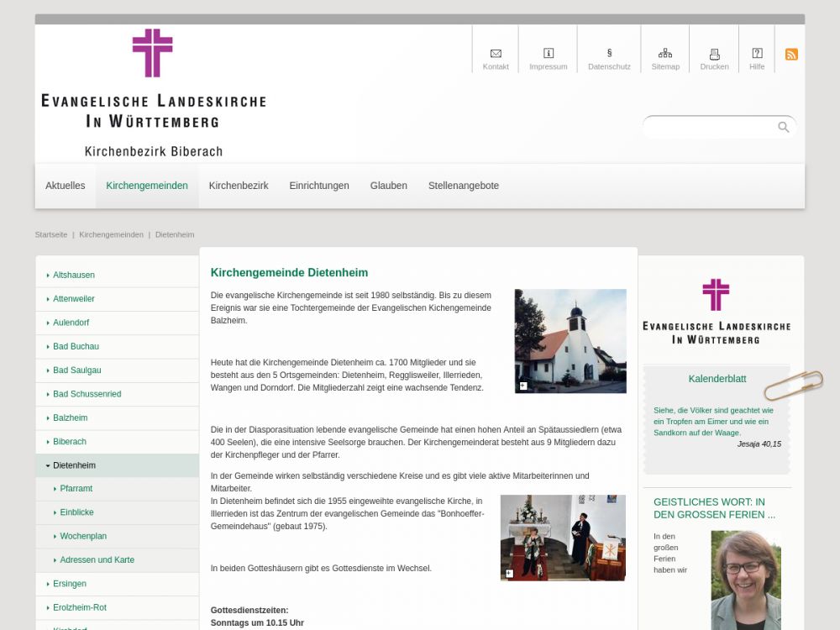
Task: Collapse the Dietenheim sidebar entry
Action: click(74, 465)
